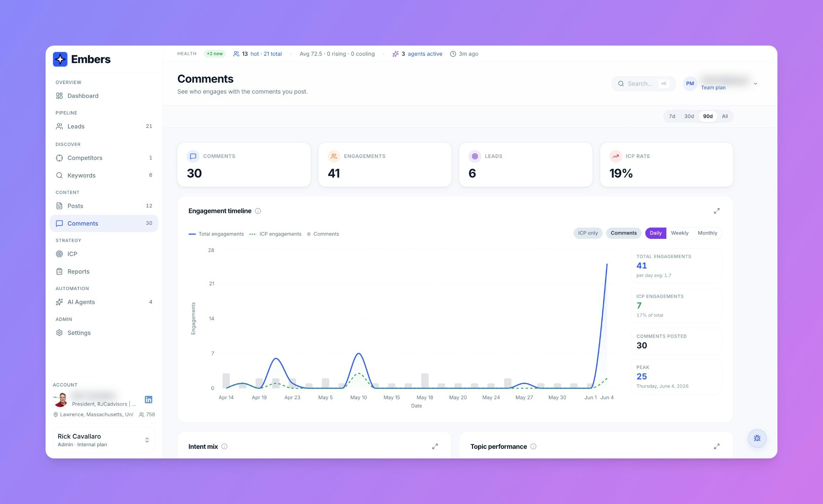Go to Leads in the sidebar
The image size is (823, 504).
pos(104,126)
